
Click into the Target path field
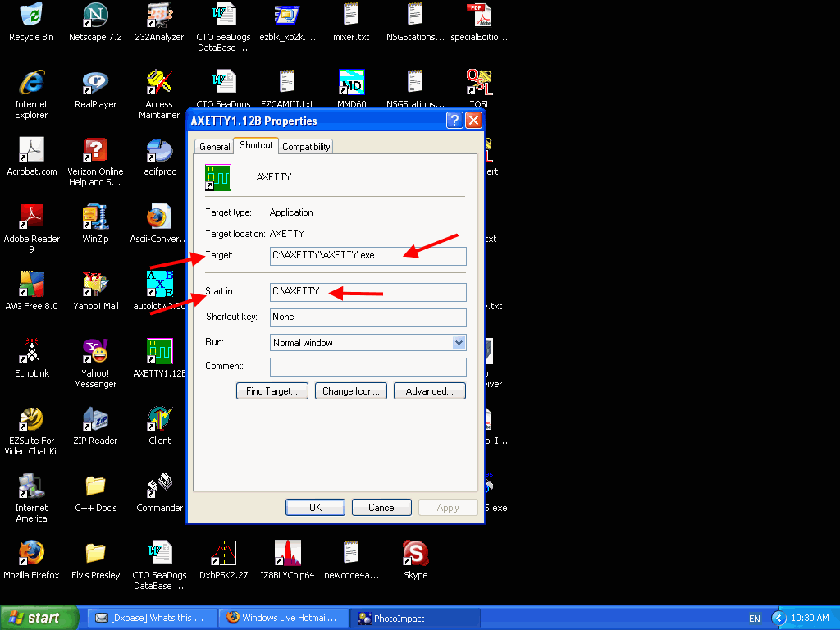tap(367, 255)
